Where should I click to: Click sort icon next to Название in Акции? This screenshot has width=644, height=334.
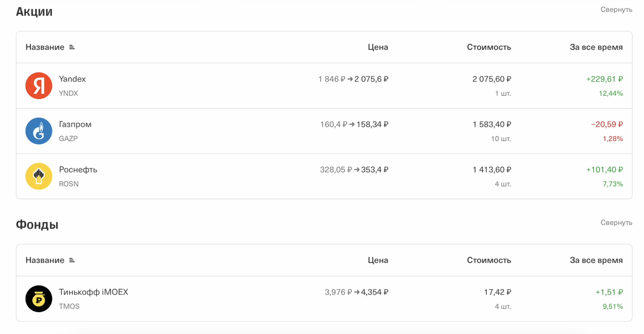coord(72,47)
